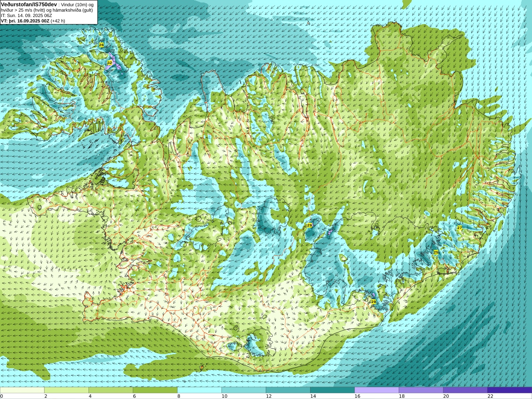Viewport: 532px width, 399px height.
Task: Click the dark teal 14–16 m/s legend swatch
Action: coord(332,390)
